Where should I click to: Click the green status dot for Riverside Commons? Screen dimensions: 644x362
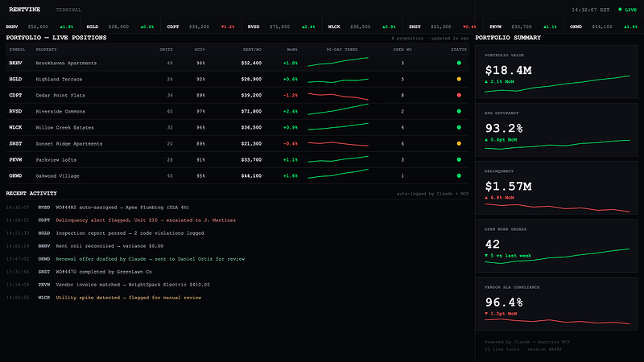(x=459, y=111)
